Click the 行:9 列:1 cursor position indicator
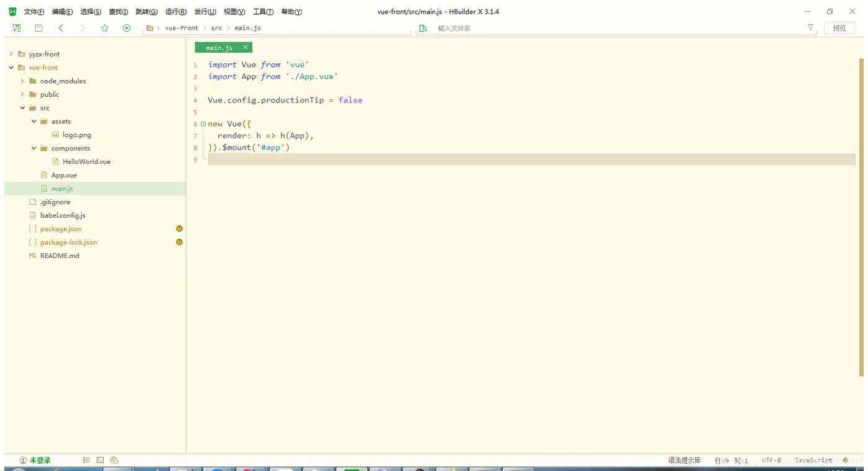 (732, 460)
